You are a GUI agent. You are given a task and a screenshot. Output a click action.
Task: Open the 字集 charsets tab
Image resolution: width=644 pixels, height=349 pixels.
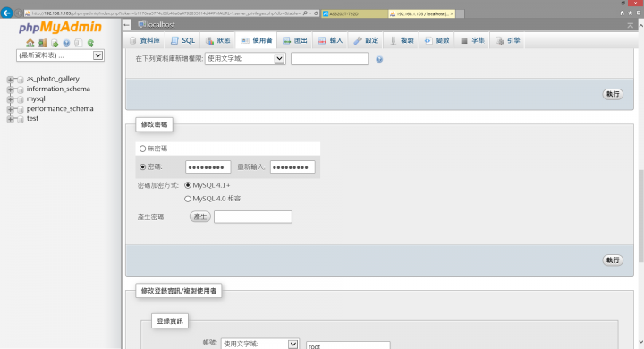tap(472, 40)
